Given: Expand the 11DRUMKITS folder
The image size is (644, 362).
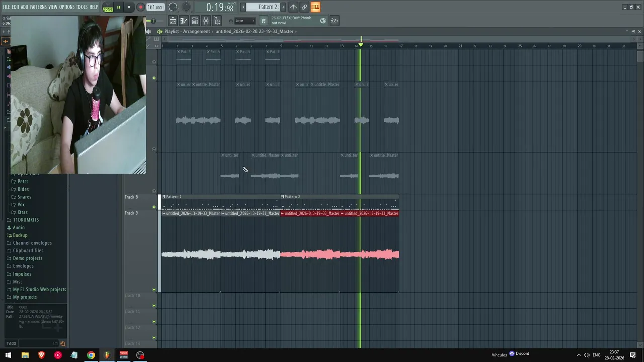Looking at the screenshot, I should pos(26,220).
